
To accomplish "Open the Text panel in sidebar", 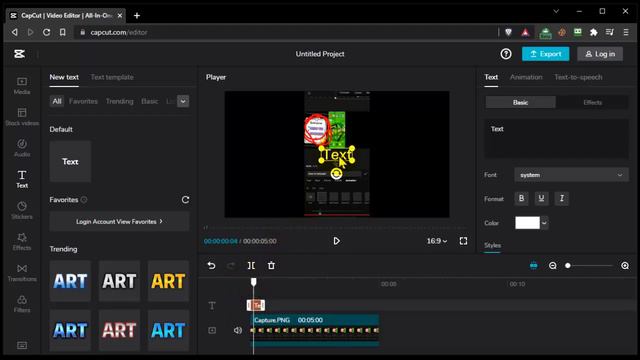I will [x=22, y=179].
